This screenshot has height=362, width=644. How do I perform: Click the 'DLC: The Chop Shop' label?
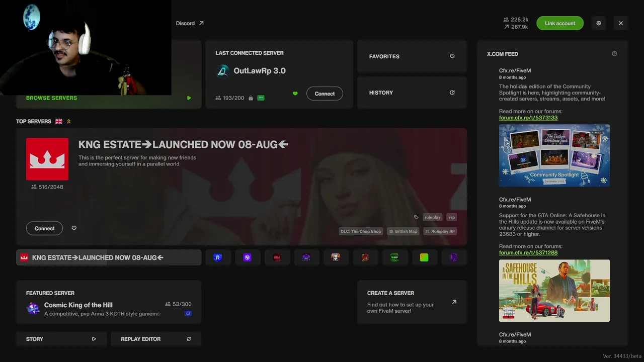(361, 231)
